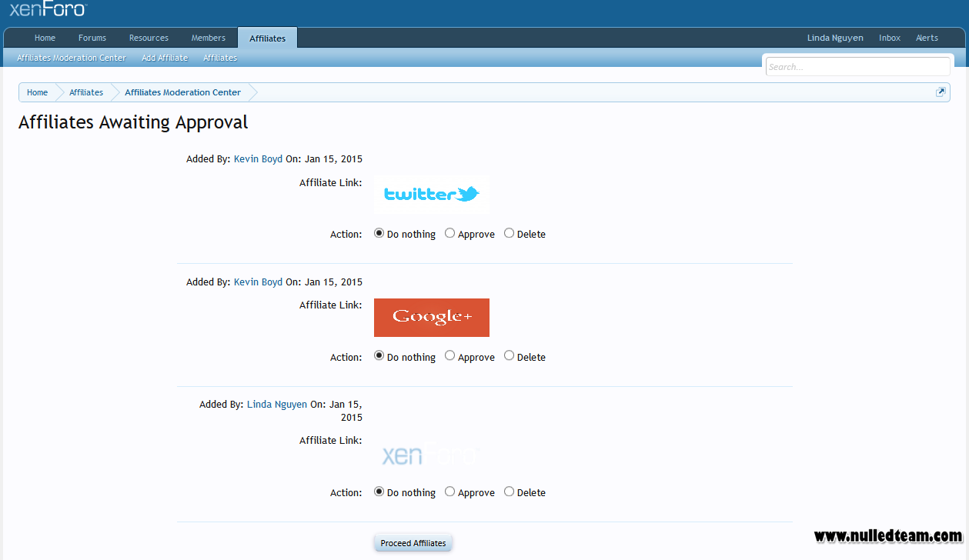Select Delete for Google+ affiliate

coord(509,356)
